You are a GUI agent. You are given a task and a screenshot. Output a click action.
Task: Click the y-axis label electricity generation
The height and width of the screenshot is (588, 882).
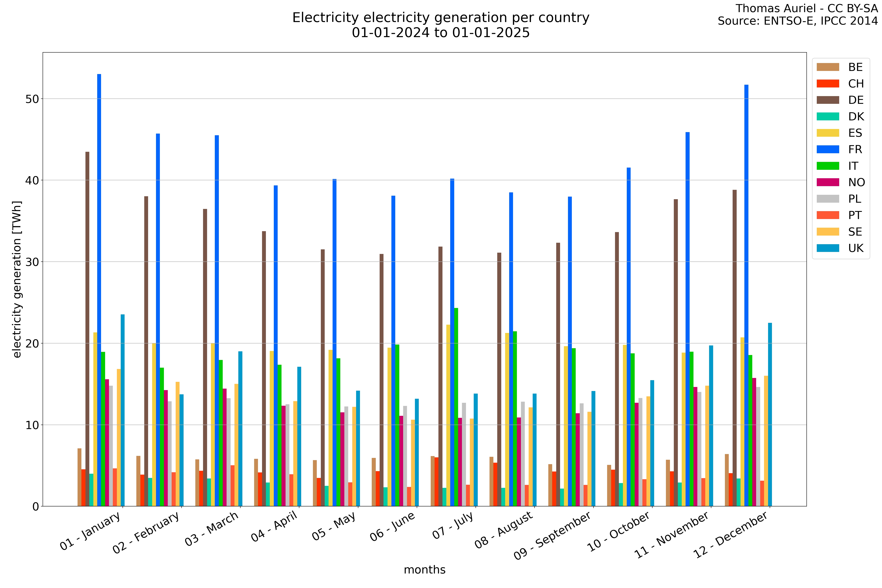[x=17, y=279]
